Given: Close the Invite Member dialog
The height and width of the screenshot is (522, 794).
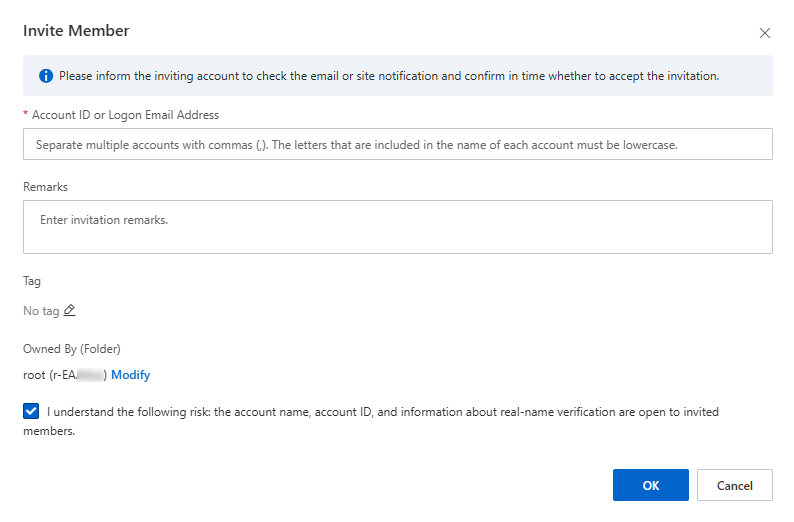Looking at the screenshot, I should pyautogui.click(x=765, y=33).
